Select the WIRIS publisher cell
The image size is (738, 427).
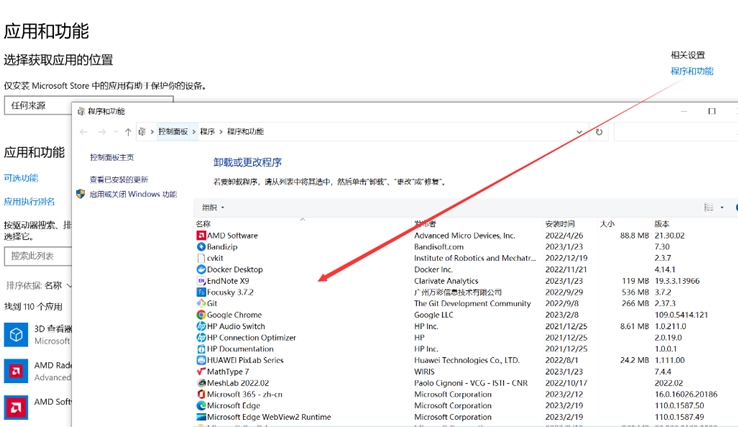coord(425,371)
